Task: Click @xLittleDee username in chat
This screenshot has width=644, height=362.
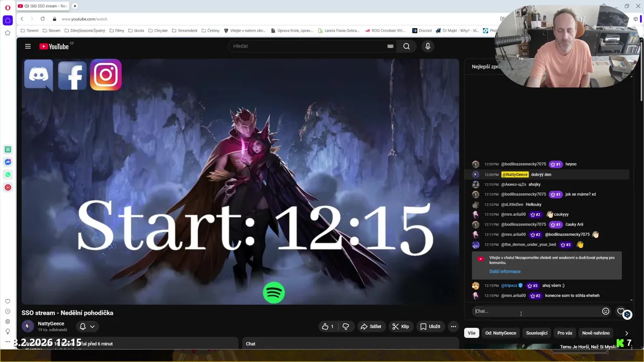Action: pos(512,205)
